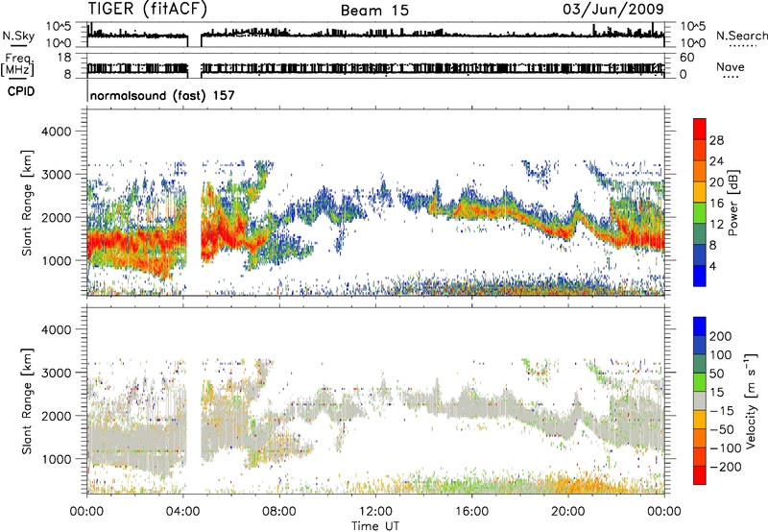Click the '200' tick on velocity colorbar
768x532 pixels.
click(720, 336)
